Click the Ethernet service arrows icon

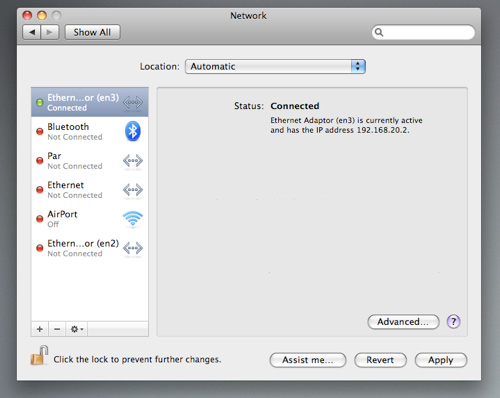coord(133,190)
